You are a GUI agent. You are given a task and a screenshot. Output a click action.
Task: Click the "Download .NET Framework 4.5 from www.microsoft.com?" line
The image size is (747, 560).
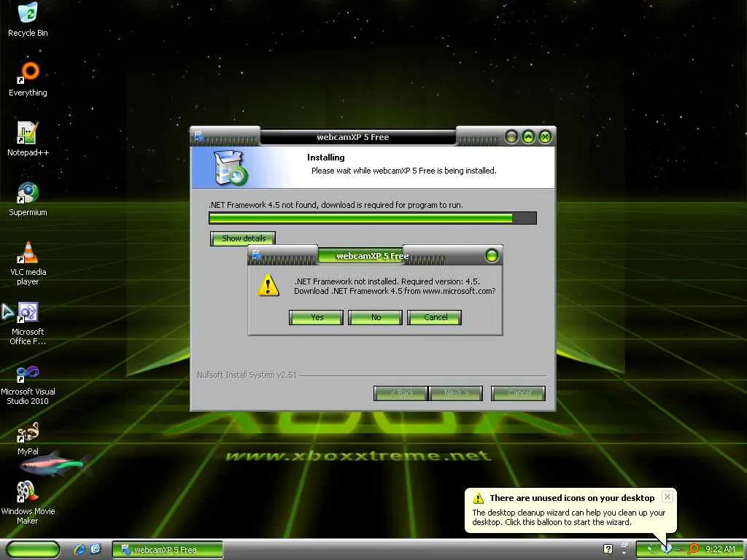pos(395,291)
